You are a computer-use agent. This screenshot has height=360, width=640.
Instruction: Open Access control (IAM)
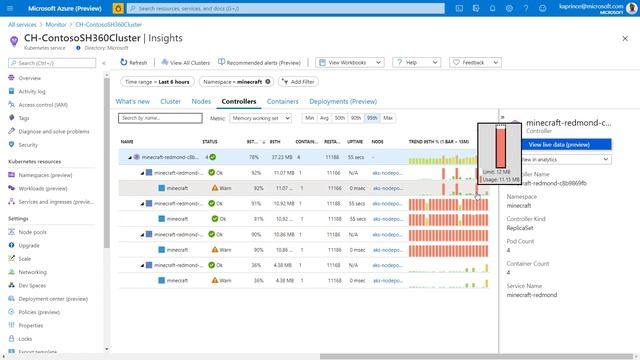(x=43, y=105)
